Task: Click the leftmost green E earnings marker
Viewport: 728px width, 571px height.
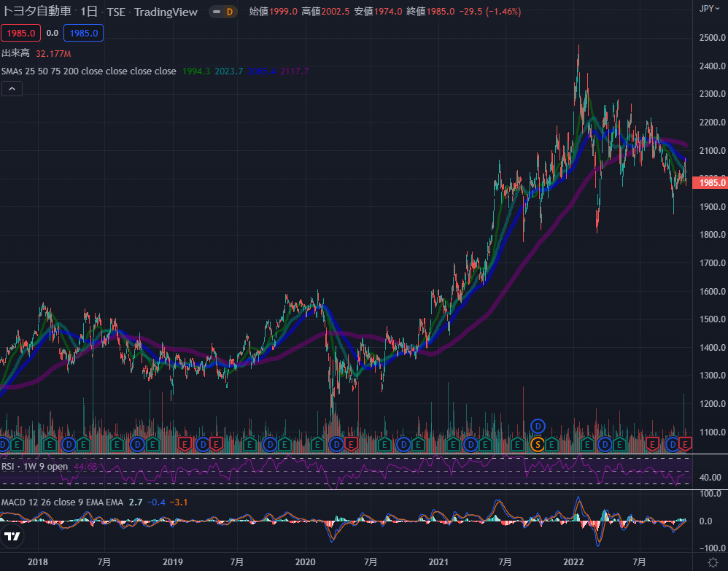Action: tap(18, 445)
